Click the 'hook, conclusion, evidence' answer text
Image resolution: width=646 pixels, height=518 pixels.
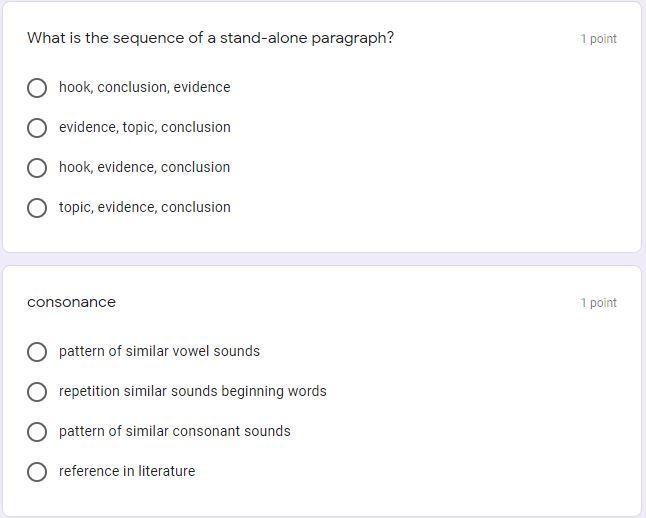(144, 87)
